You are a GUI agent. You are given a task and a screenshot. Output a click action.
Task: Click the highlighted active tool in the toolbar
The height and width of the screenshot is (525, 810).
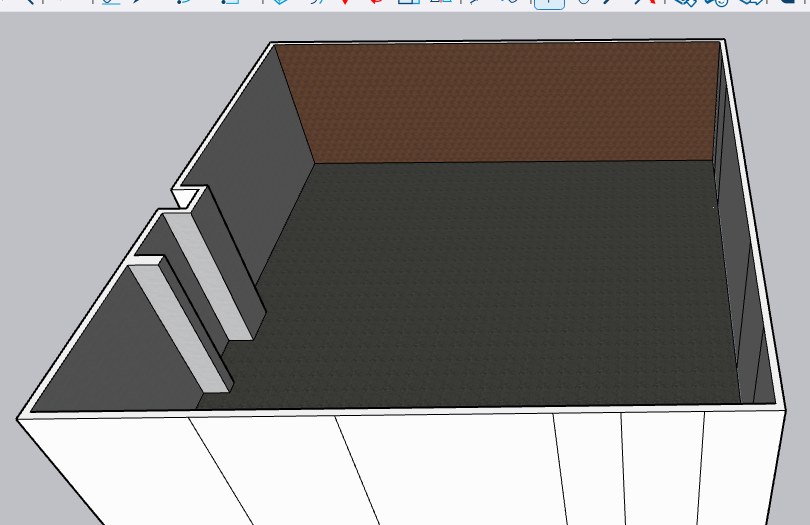click(x=548, y=3)
